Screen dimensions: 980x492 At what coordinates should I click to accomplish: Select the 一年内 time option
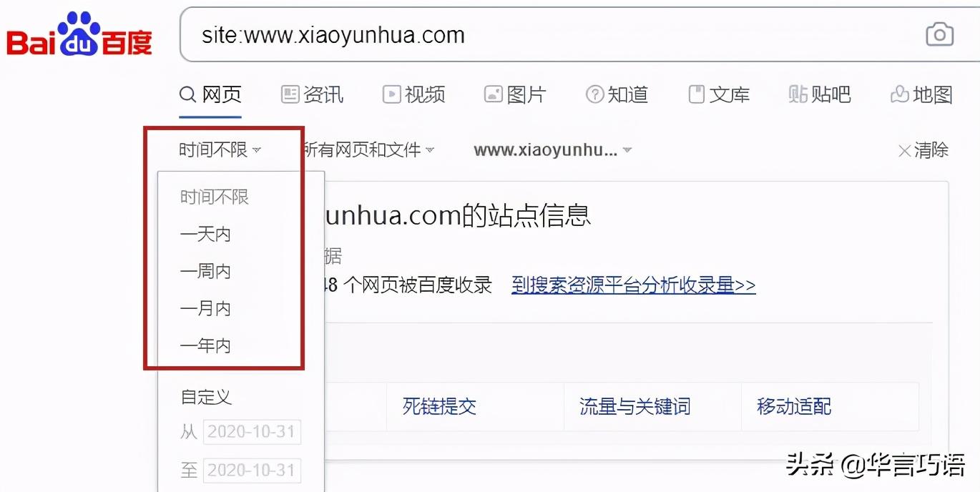205,346
